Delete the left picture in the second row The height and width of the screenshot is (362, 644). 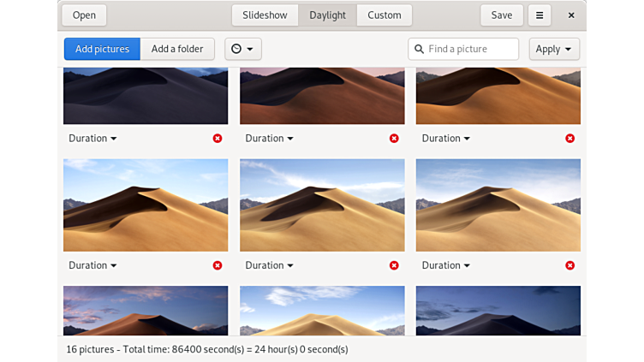(x=218, y=265)
